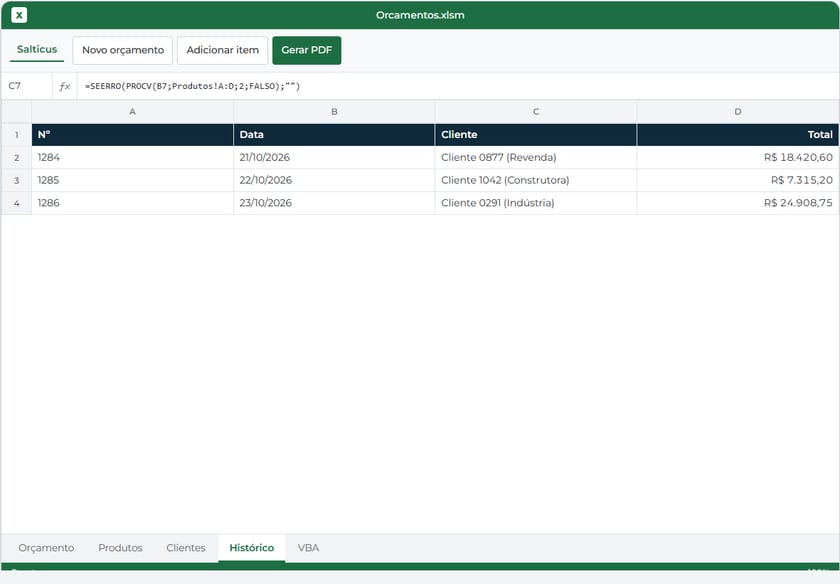Select the date cell 23/10/2026
Viewport: 840px width, 584px height.
(x=334, y=203)
